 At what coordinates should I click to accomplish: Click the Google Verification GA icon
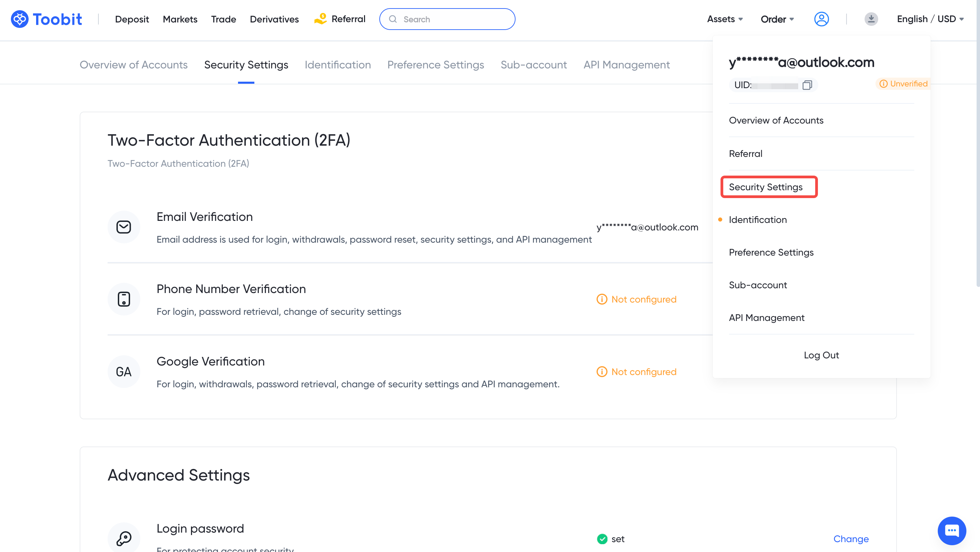[124, 371]
